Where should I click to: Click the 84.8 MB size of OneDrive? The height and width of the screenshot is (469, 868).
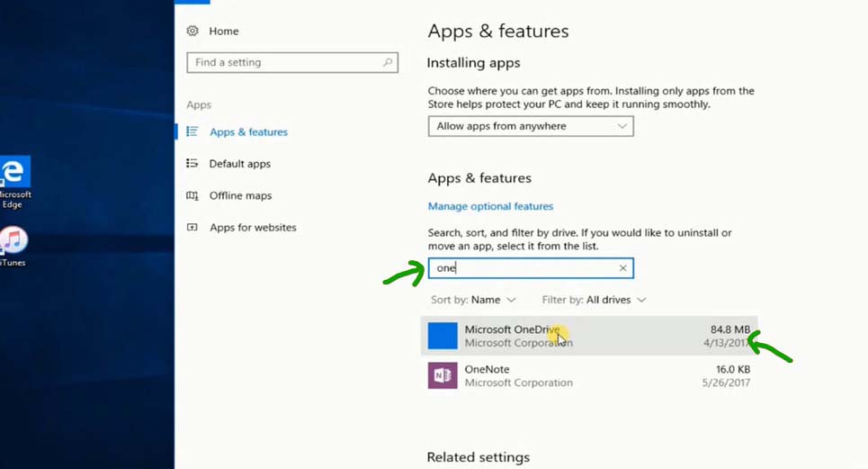(x=730, y=329)
